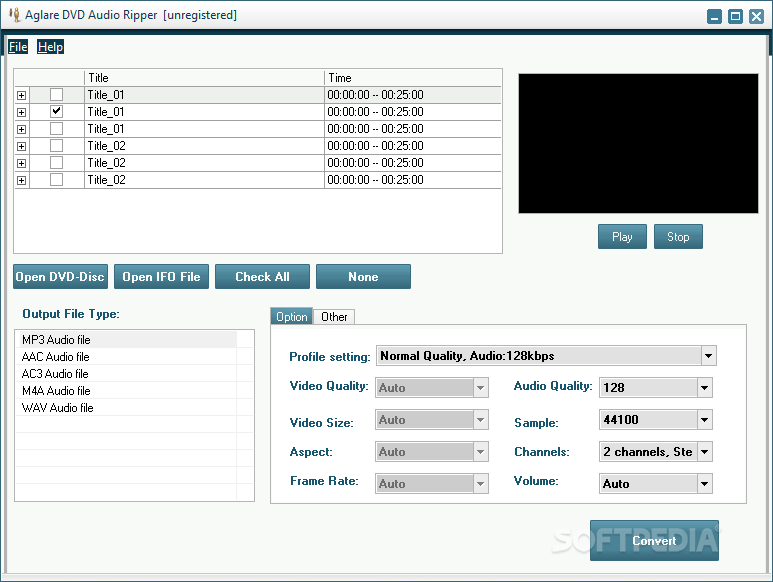Open the Profile setting dropdown

coord(708,356)
